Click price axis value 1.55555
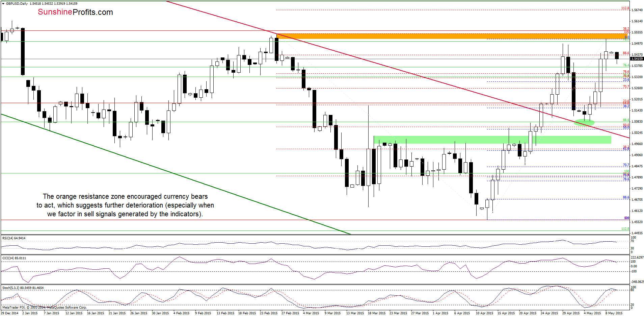 [637, 32]
